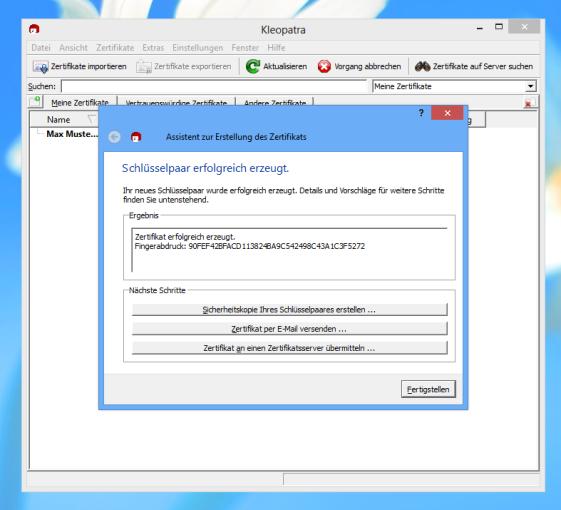
Task: Click the Fingerabdruck fingerprint line
Action: (x=250, y=246)
